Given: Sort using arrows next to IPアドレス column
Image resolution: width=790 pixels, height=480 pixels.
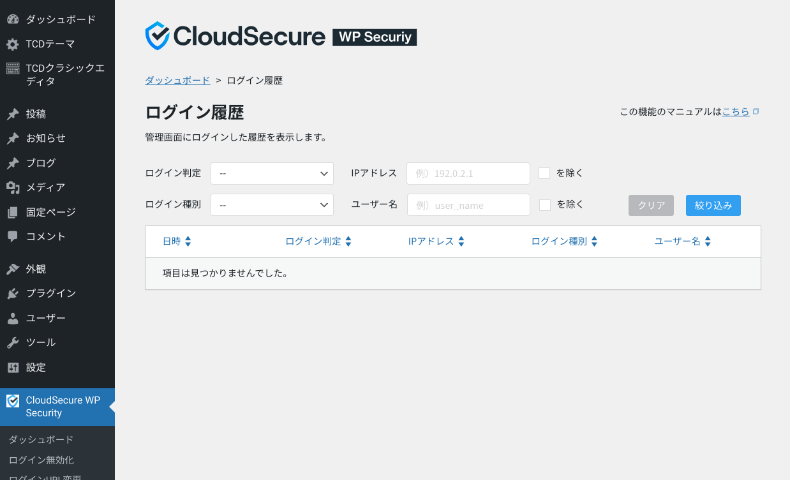Looking at the screenshot, I should pyautogui.click(x=461, y=241).
